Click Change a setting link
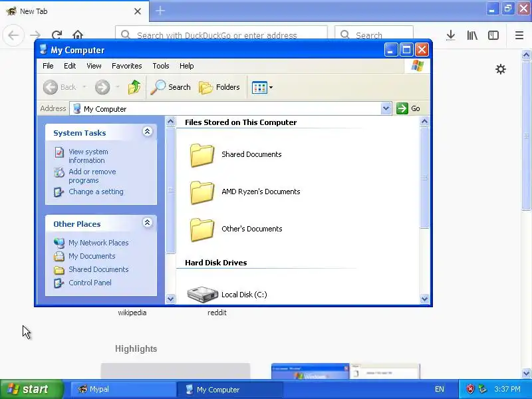 click(x=96, y=192)
